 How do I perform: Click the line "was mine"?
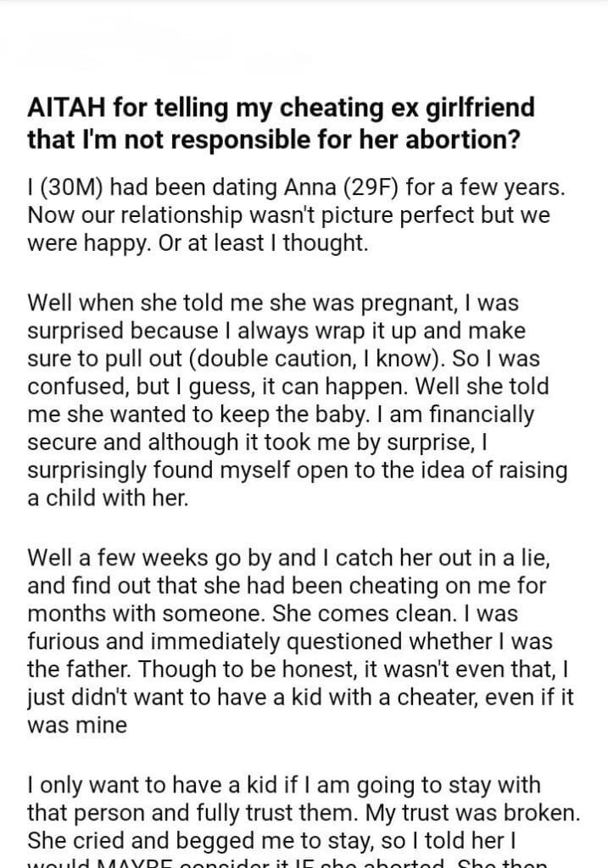(x=77, y=726)
